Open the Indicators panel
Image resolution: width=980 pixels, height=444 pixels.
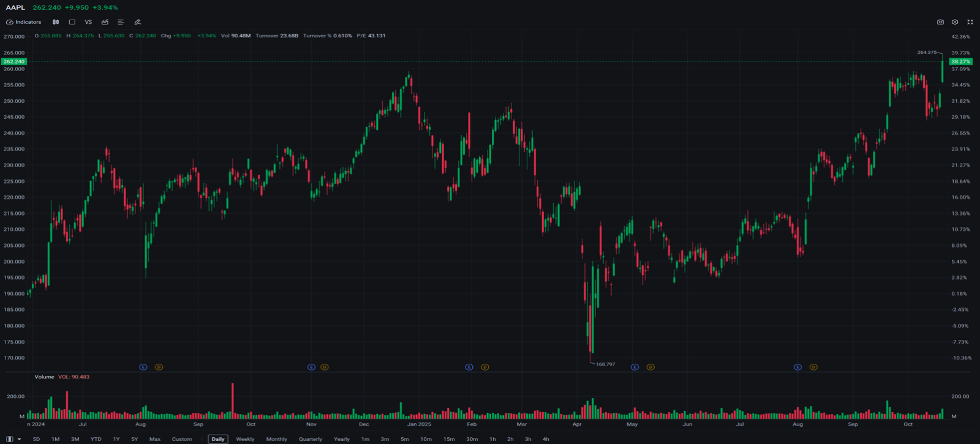tap(24, 22)
